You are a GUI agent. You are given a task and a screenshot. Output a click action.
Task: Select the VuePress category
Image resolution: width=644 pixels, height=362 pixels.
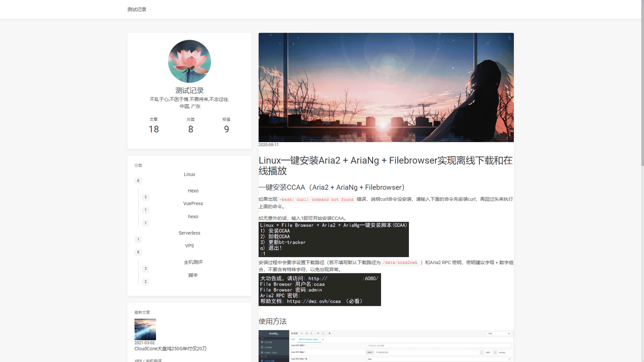(x=193, y=203)
